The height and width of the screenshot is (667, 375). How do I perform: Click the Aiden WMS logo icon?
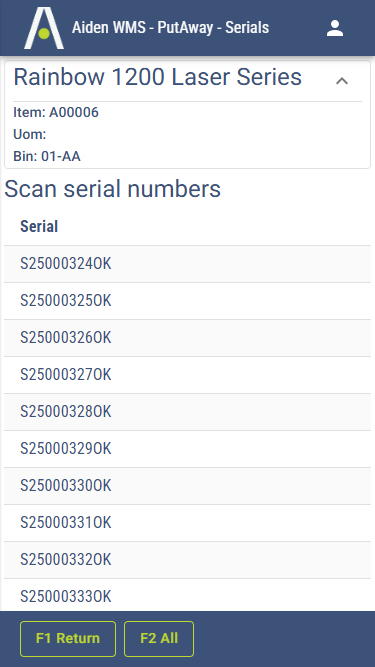click(x=44, y=28)
